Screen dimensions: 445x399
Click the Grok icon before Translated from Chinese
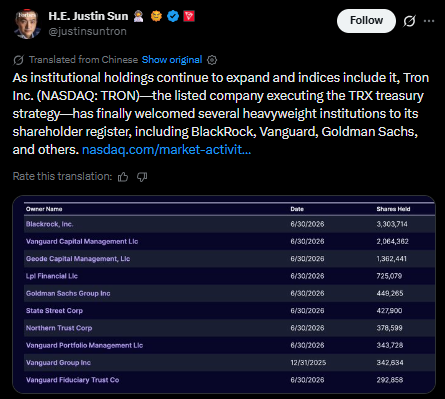point(18,60)
